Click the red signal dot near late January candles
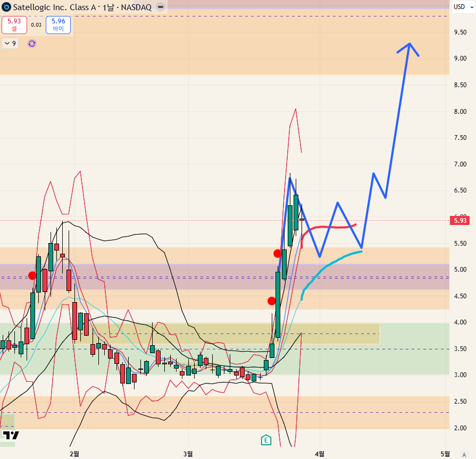This screenshot has width=476, height=459. click(x=32, y=276)
